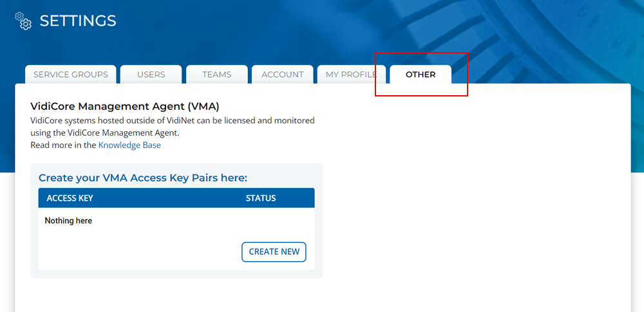Click the 'VidiCore systems hosted outside' description line

pos(173,120)
